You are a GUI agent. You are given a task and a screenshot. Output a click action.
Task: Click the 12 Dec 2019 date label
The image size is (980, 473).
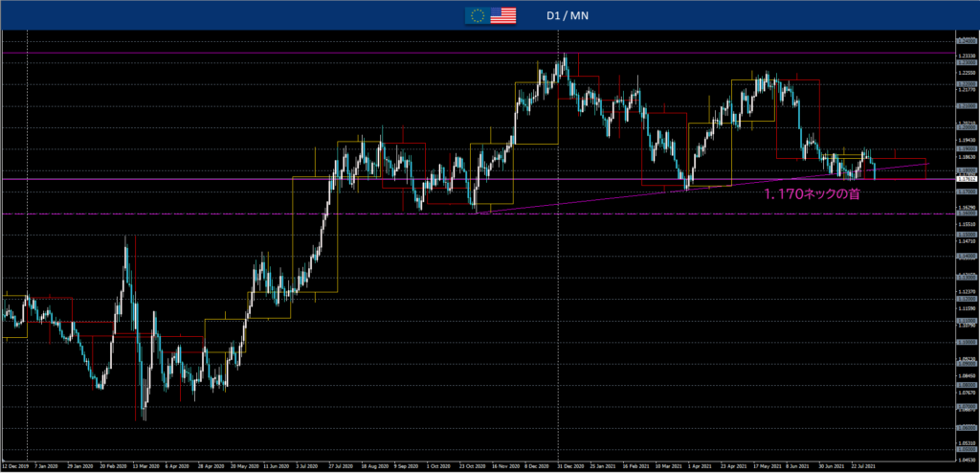click(17, 466)
